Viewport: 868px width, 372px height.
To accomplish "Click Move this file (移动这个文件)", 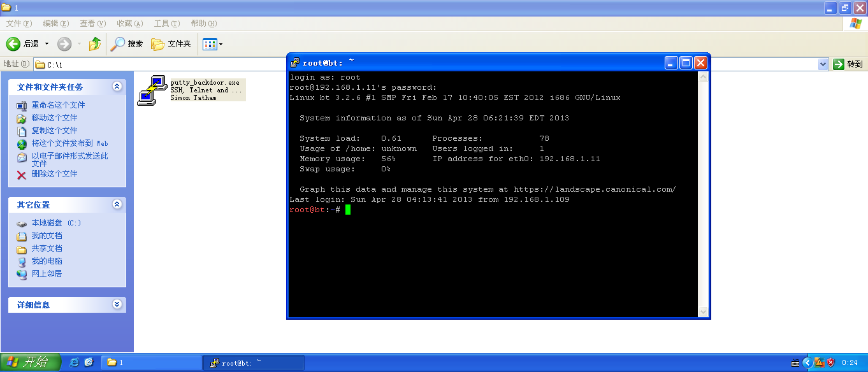I will pos(54,118).
